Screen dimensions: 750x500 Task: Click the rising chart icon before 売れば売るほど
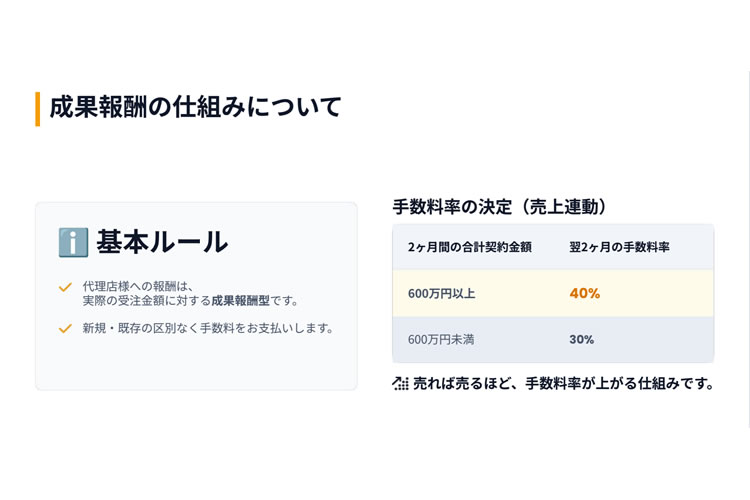[401, 383]
